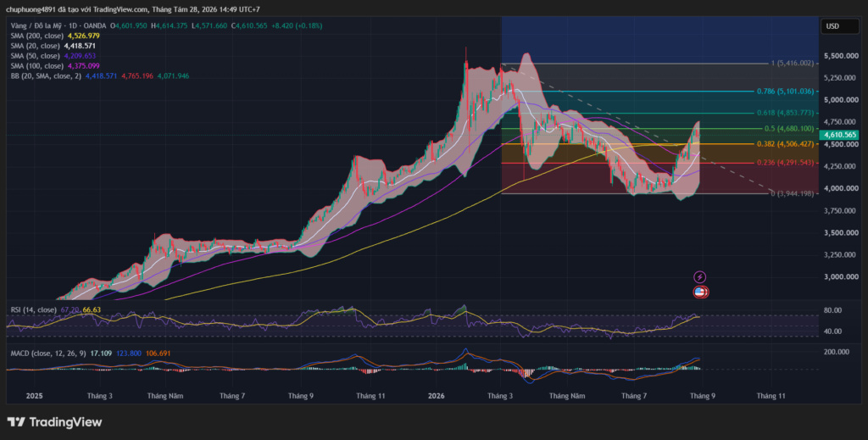Click the RSI moving average value 66.63
The height and width of the screenshot is (440, 868).
tap(92, 310)
